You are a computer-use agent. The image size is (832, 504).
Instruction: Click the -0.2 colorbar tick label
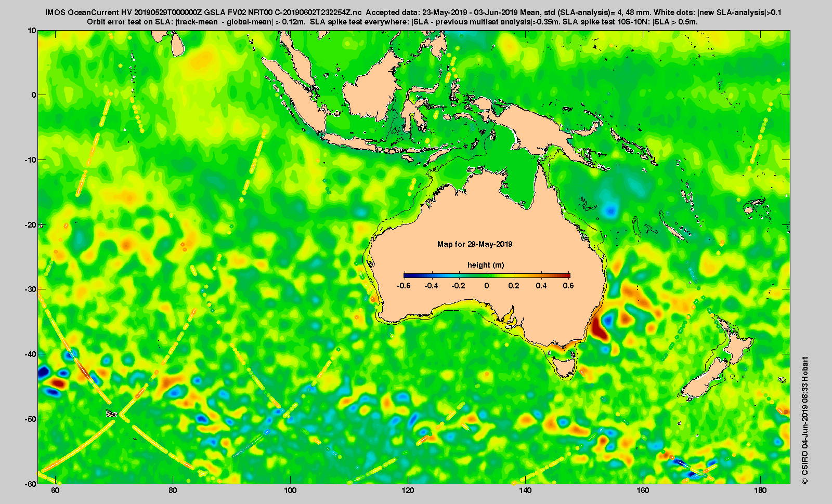tap(459, 286)
